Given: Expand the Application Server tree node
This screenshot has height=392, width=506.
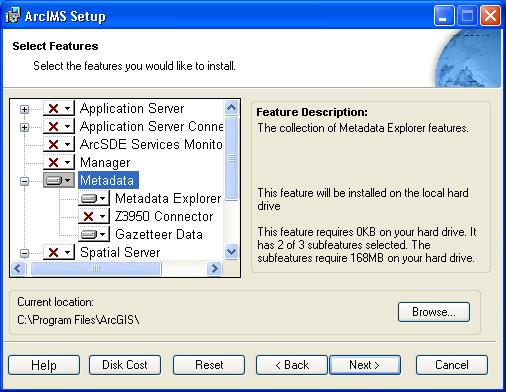Looking at the screenshot, I should (x=24, y=109).
